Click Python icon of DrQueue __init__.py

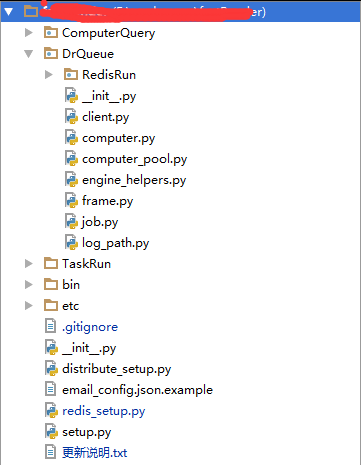[71, 96]
